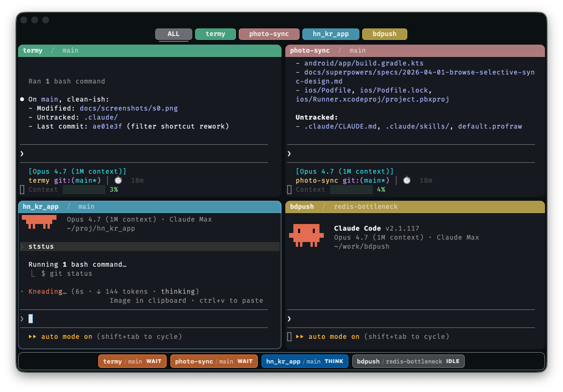Switch to the bdpush tab
Viewport: 563px width, 392px height.
pos(385,34)
